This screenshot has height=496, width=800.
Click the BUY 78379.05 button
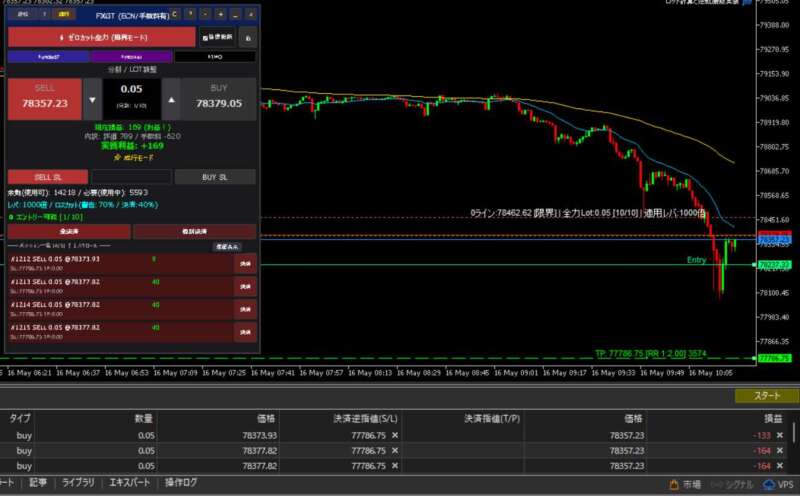219,99
